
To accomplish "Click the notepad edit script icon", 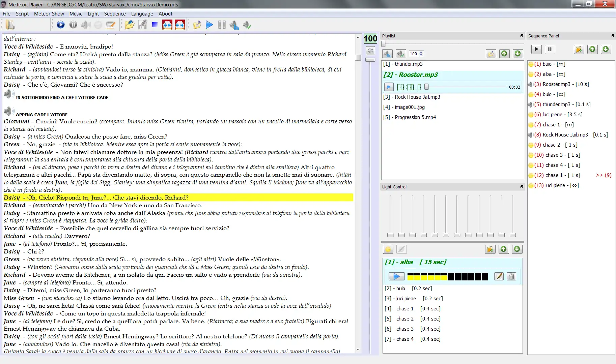I will (110, 25).
